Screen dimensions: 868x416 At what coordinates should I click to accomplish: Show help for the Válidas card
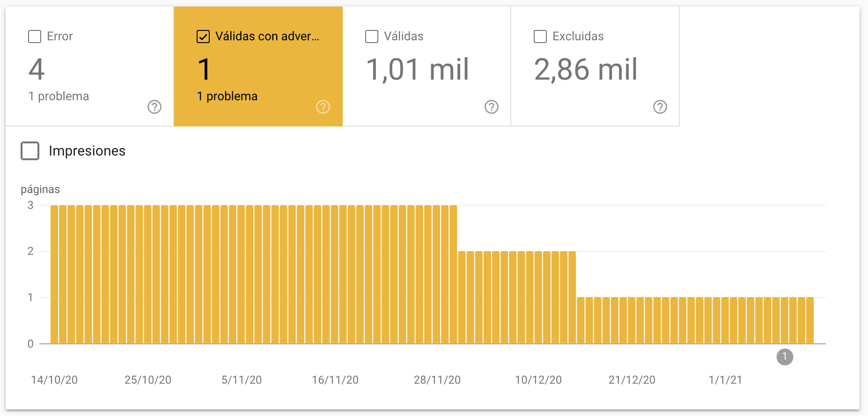[492, 107]
